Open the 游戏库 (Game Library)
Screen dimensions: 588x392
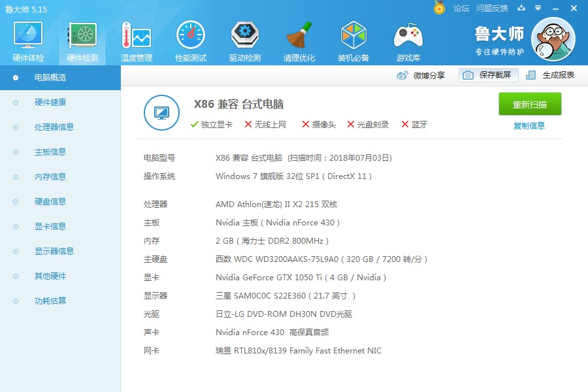pos(407,38)
